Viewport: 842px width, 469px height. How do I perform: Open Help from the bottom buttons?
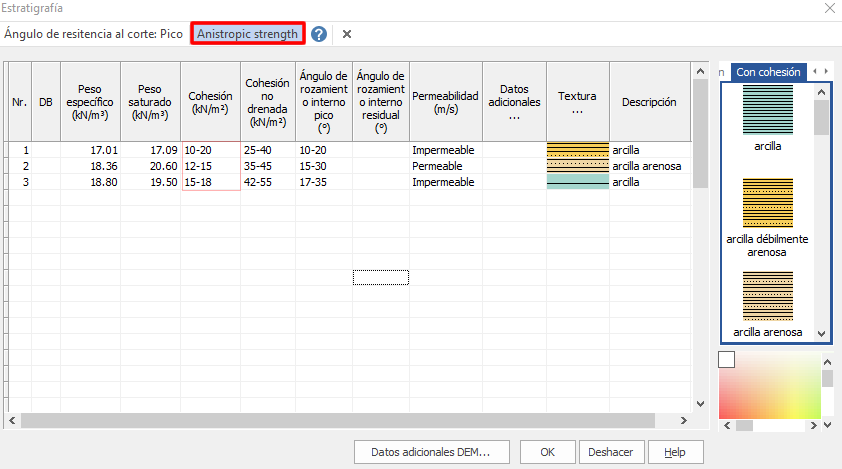pos(675,452)
